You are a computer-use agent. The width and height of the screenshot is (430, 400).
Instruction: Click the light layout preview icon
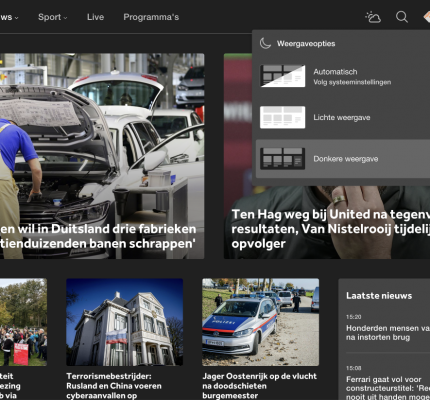pyautogui.click(x=282, y=117)
